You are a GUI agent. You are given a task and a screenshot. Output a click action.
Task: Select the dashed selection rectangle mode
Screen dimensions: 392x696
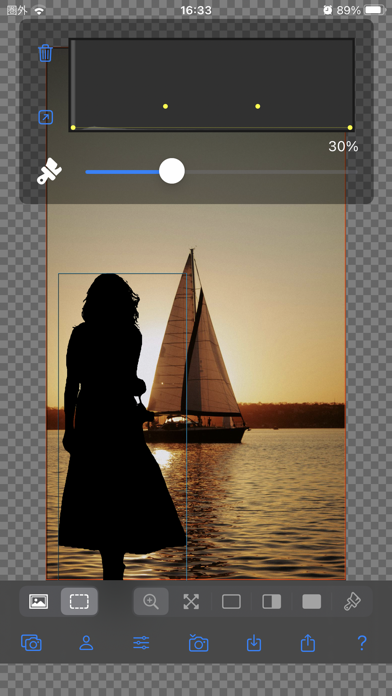click(79, 601)
